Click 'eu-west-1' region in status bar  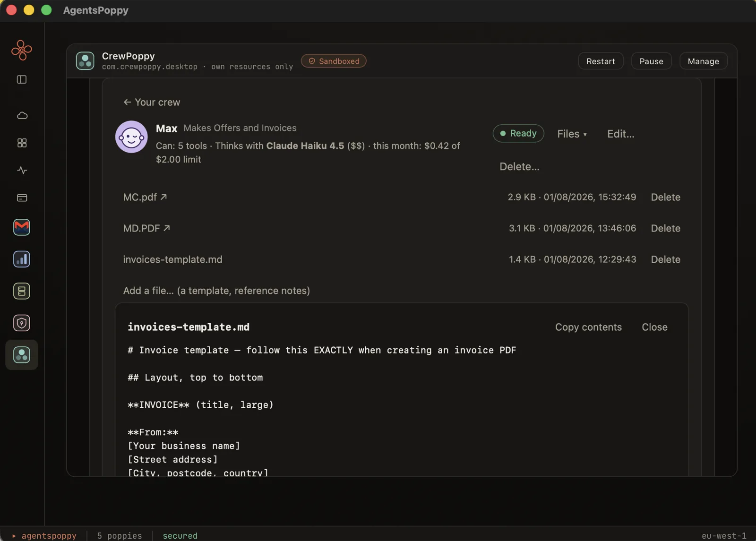tap(724, 535)
